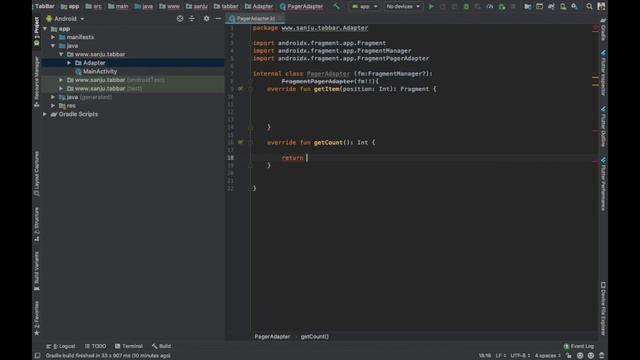640x360 pixels.
Task: Click PagerAdapter in editor breadcrumb footer
Action: pos(272,337)
